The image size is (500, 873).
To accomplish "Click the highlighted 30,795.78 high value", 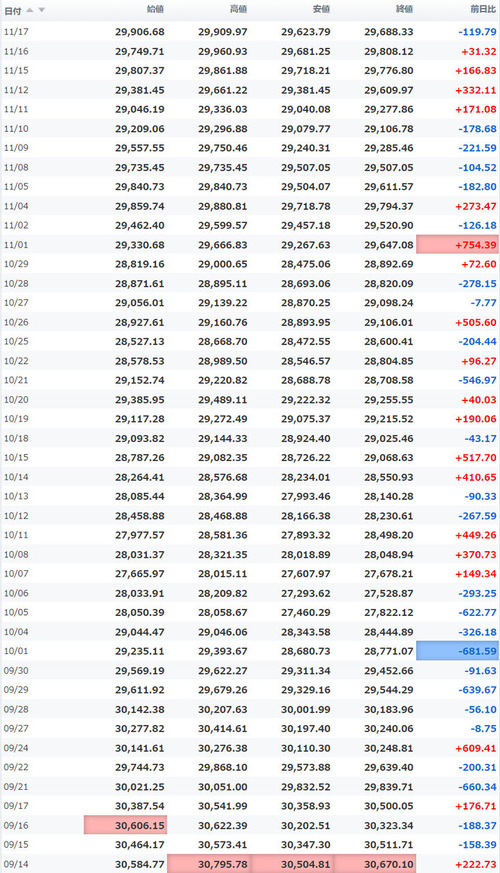I will (209, 864).
